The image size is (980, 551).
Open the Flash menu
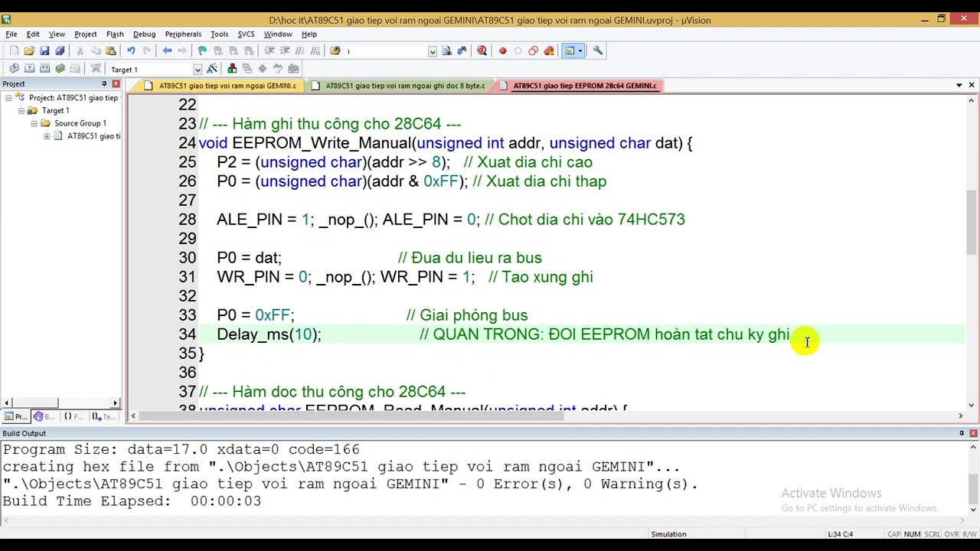pos(115,34)
